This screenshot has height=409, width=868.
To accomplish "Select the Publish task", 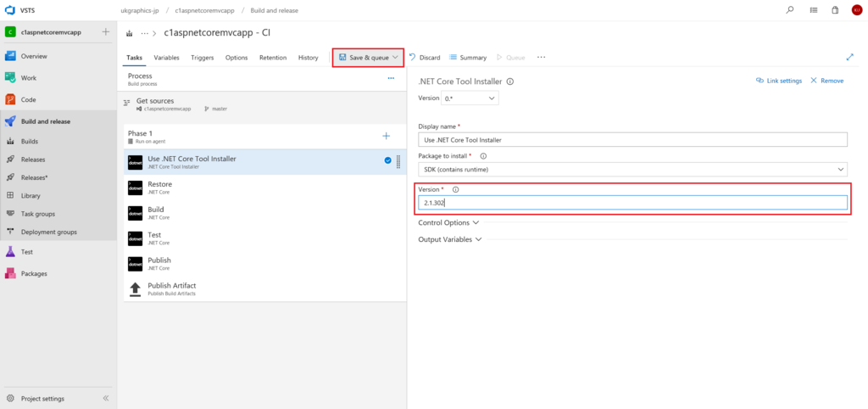I will pyautogui.click(x=265, y=264).
